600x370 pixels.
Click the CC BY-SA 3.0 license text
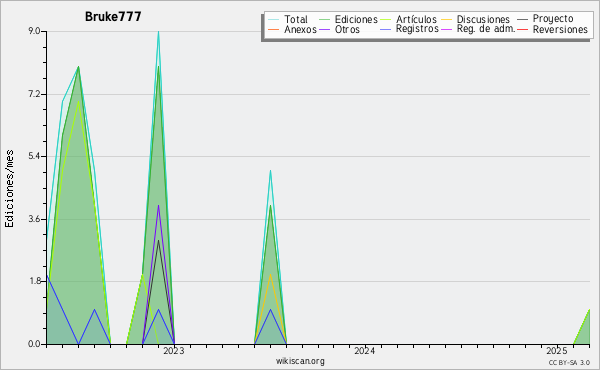click(x=569, y=362)
